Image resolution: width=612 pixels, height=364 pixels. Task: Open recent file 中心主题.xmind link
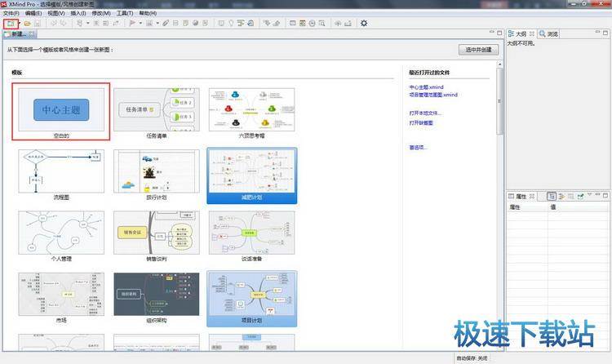coord(428,87)
